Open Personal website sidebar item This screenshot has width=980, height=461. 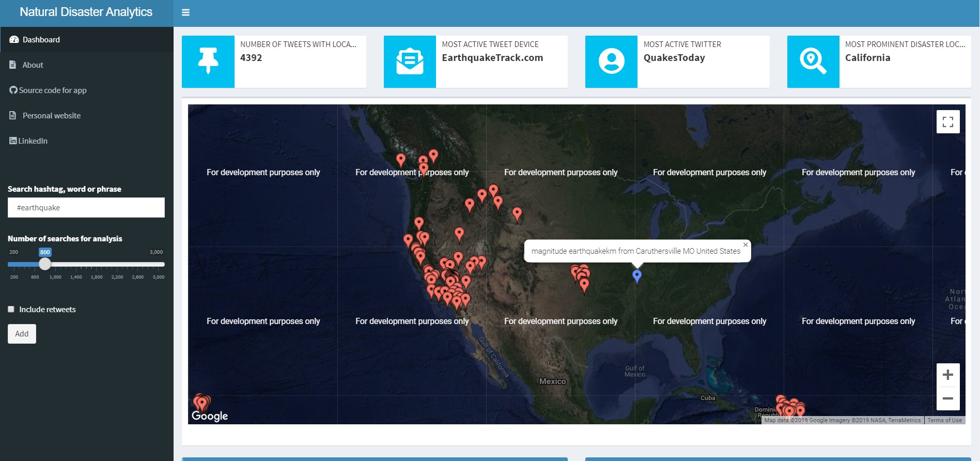[87, 115]
